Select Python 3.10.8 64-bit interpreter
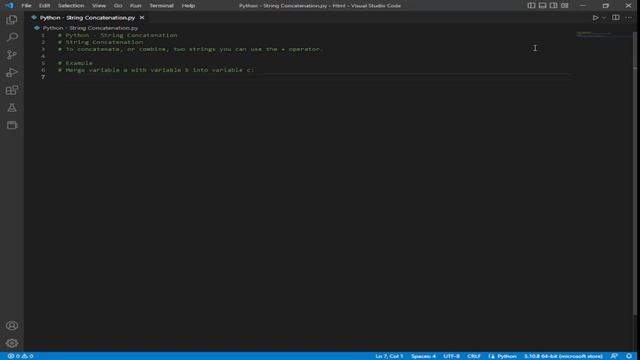 pyautogui.click(x=563, y=356)
